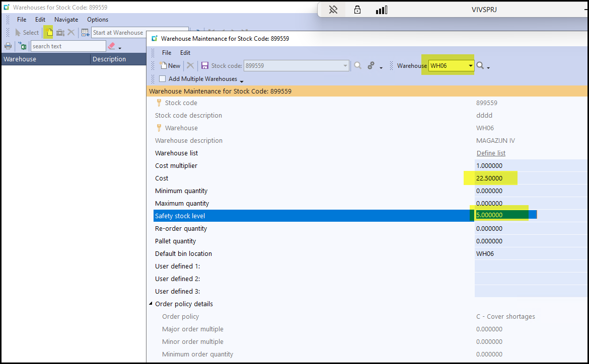Viewport: 589px width, 364px height.
Task: Click the New button in Warehouse Maintenance
Action: click(x=170, y=66)
